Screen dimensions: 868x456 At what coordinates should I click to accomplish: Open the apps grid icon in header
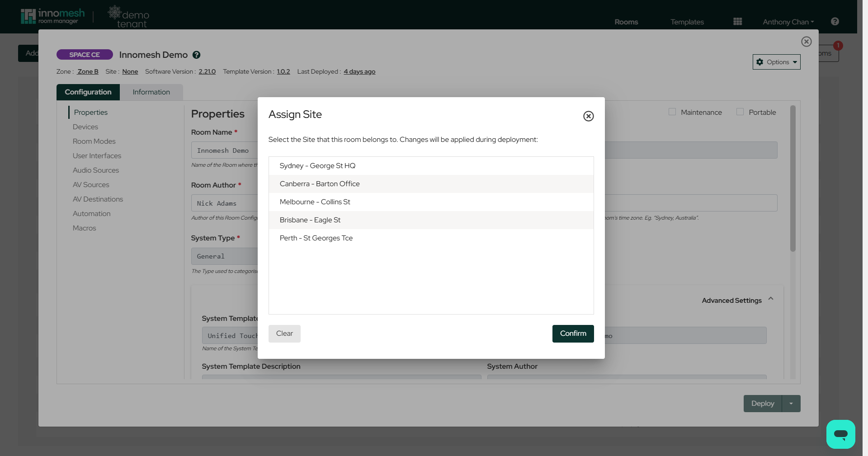tap(737, 22)
